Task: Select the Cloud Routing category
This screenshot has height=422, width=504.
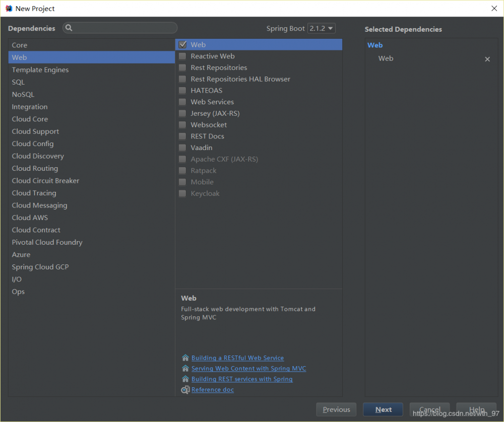Action: [92, 168]
